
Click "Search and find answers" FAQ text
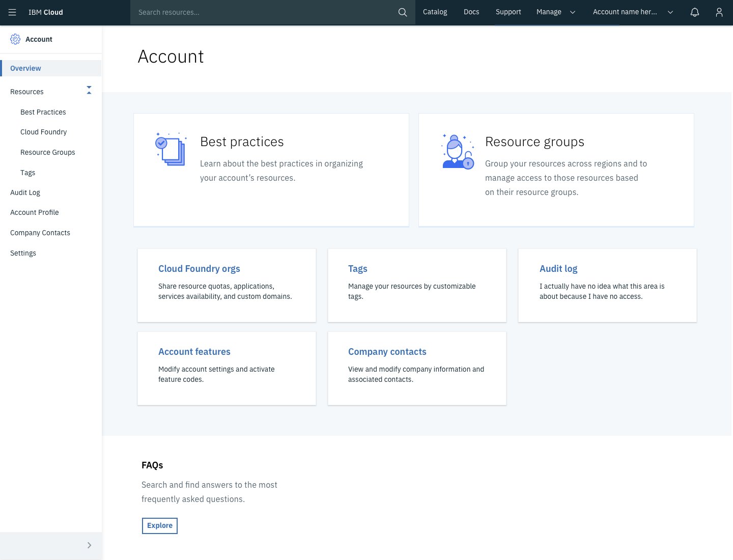[x=209, y=492]
